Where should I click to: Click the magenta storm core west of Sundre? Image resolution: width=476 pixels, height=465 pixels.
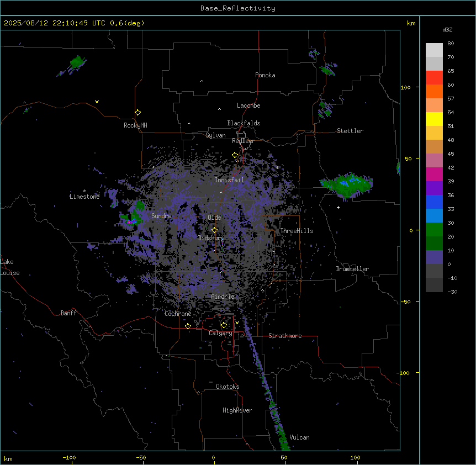pos(129,222)
